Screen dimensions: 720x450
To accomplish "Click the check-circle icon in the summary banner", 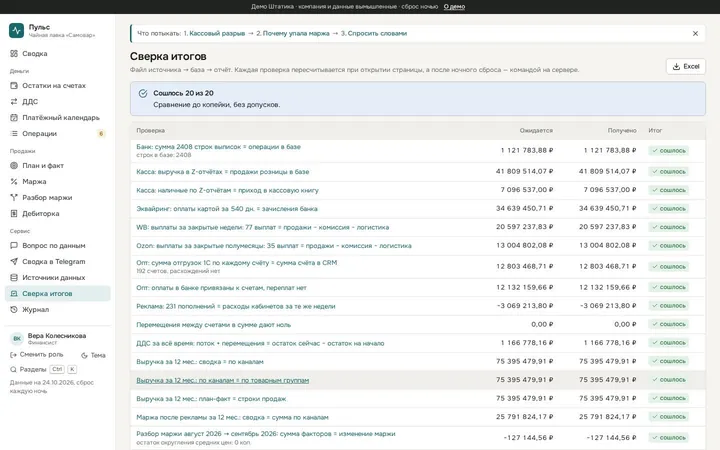I will (x=143, y=93).
